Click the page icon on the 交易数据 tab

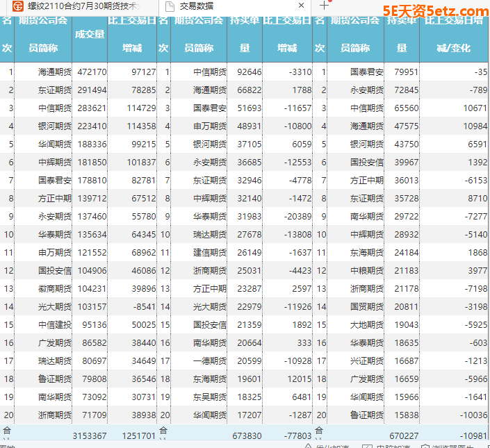(x=169, y=6)
